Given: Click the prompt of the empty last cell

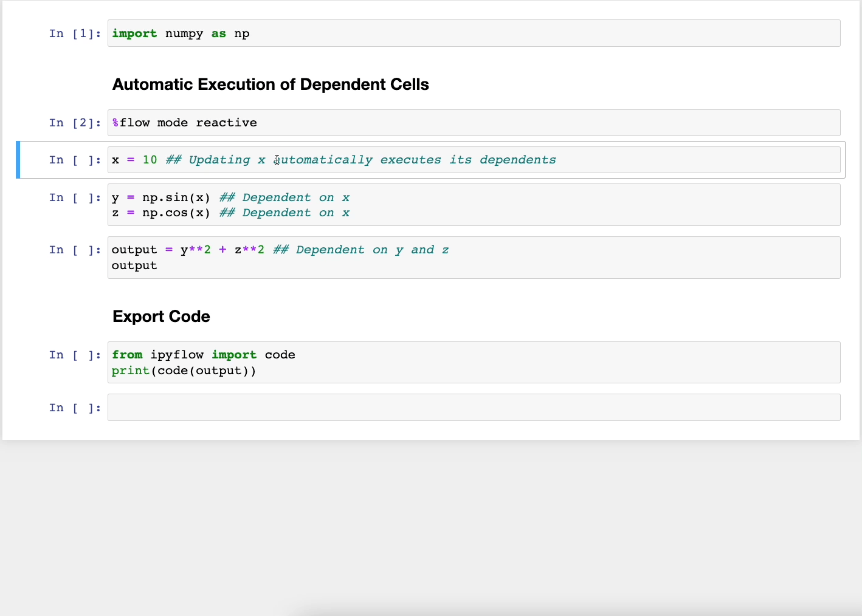Looking at the screenshot, I should 75,408.
